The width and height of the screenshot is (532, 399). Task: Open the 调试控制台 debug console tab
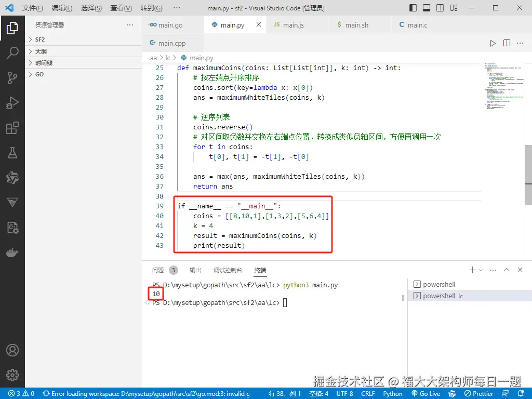(228, 270)
